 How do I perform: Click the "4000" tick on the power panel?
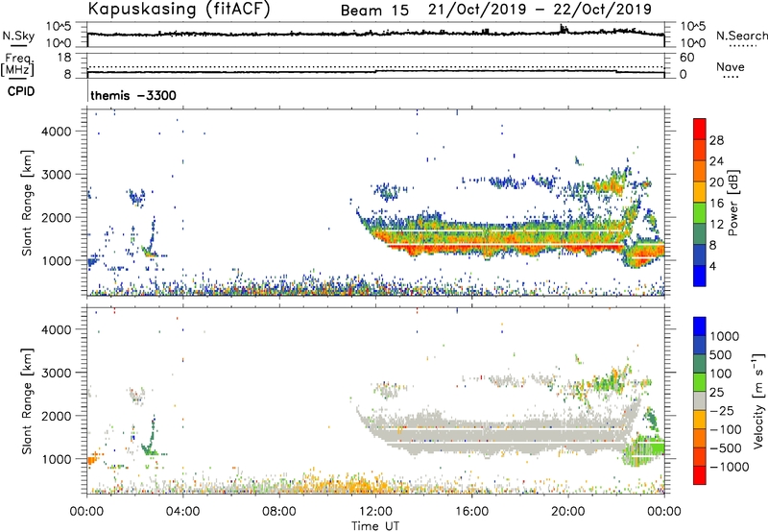click(57, 132)
